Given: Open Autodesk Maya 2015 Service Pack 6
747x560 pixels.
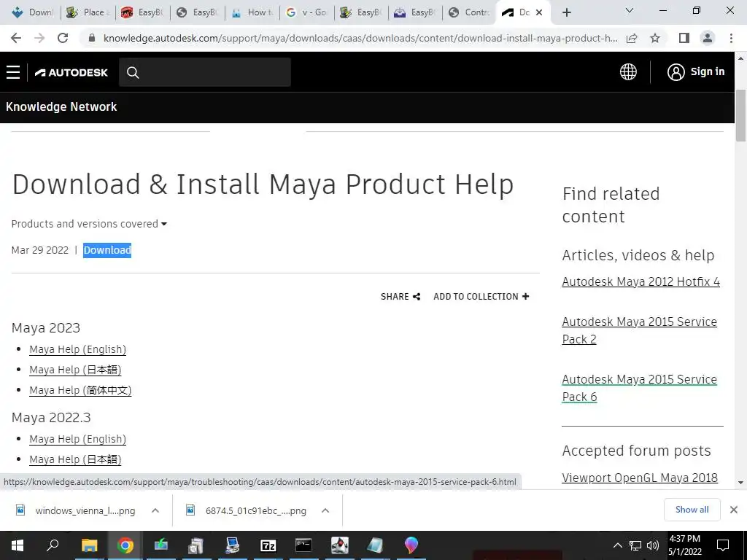Looking at the screenshot, I should click(x=639, y=388).
